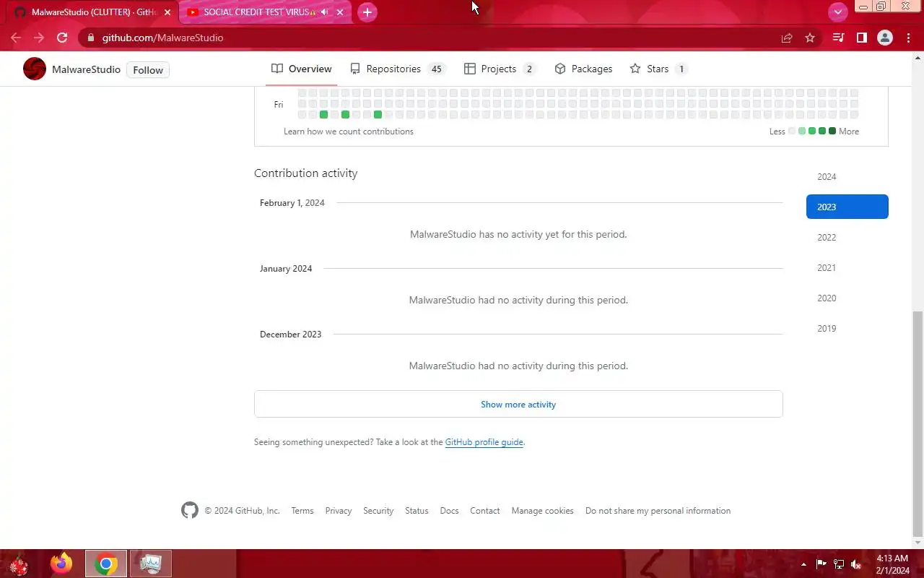924x578 pixels.
Task: Select year 2022 in contribution filter
Action: (x=847, y=237)
